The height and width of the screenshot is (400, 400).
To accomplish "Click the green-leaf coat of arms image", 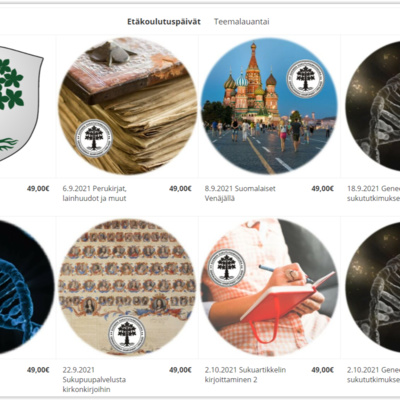I will coord(21,104).
